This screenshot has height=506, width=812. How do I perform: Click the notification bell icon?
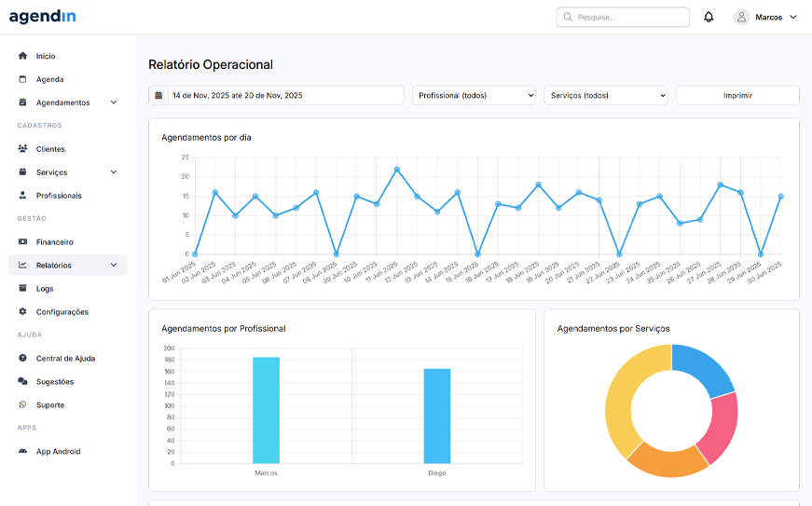point(709,17)
